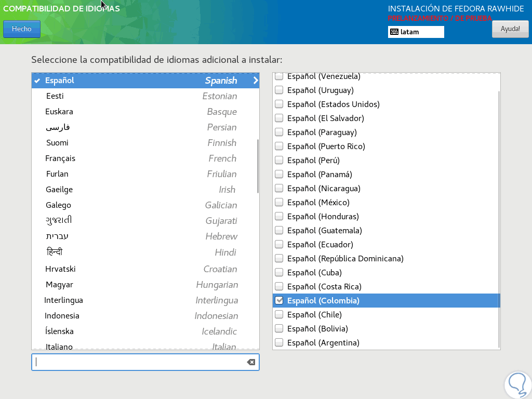Check Español (México) checkbox
This screenshot has width=532, height=399.
(279, 203)
